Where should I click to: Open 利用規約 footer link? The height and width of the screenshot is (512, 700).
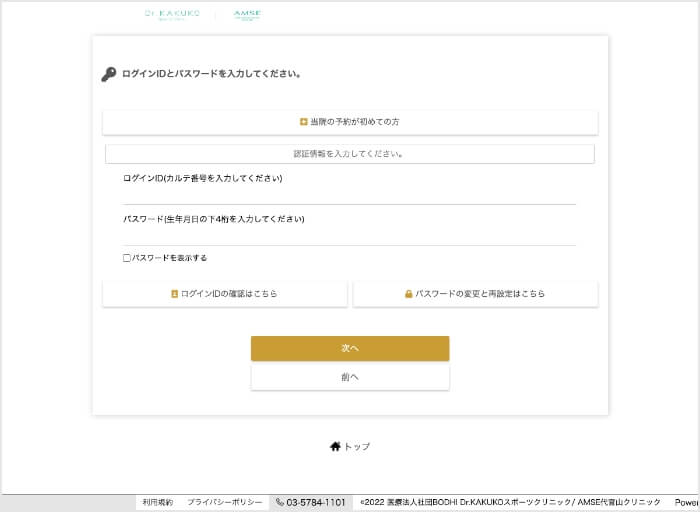[158, 502]
